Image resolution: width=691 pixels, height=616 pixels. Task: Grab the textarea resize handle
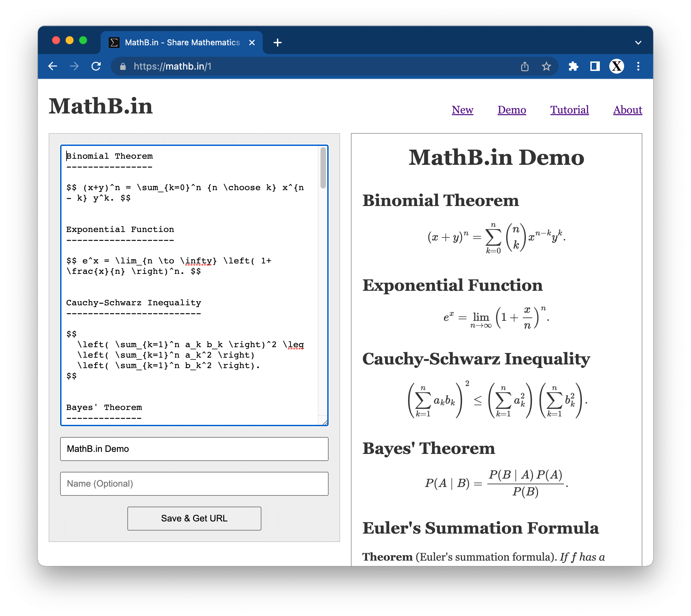tap(325, 422)
